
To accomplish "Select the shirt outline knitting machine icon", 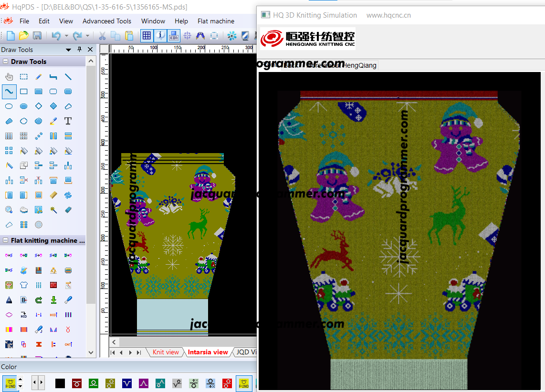I will (24, 285).
